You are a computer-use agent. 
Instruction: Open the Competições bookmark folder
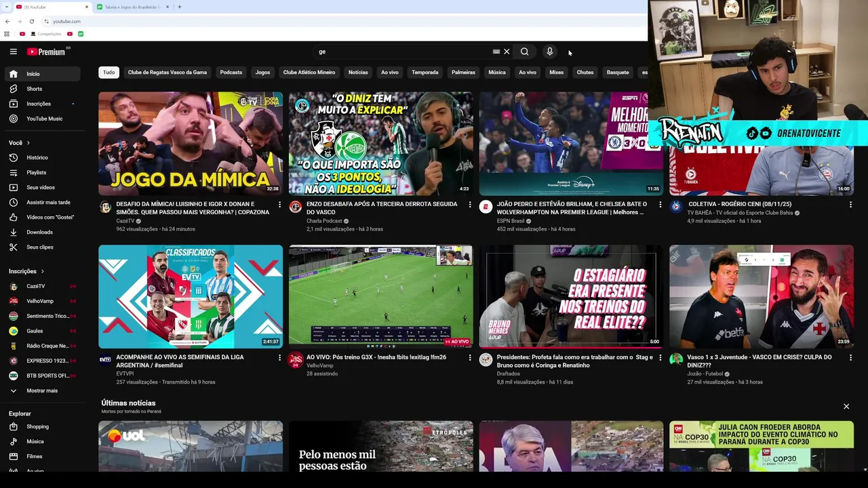tap(46, 33)
